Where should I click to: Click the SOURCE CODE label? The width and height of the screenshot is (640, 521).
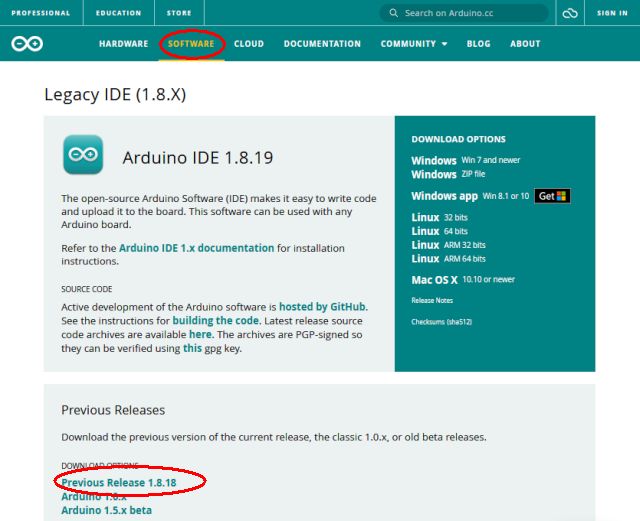pyautogui.click(x=87, y=289)
